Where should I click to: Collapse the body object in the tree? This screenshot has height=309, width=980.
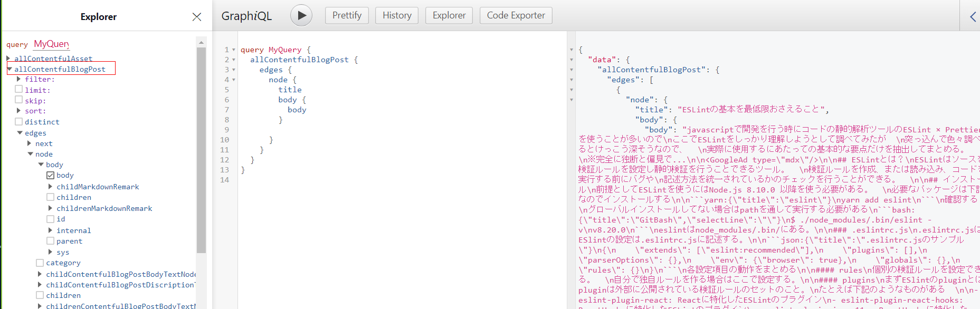pyautogui.click(x=41, y=165)
